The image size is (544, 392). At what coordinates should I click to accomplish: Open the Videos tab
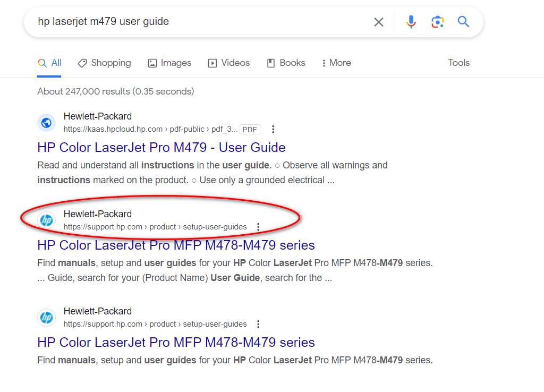pyautogui.click(x=228, y=63)
